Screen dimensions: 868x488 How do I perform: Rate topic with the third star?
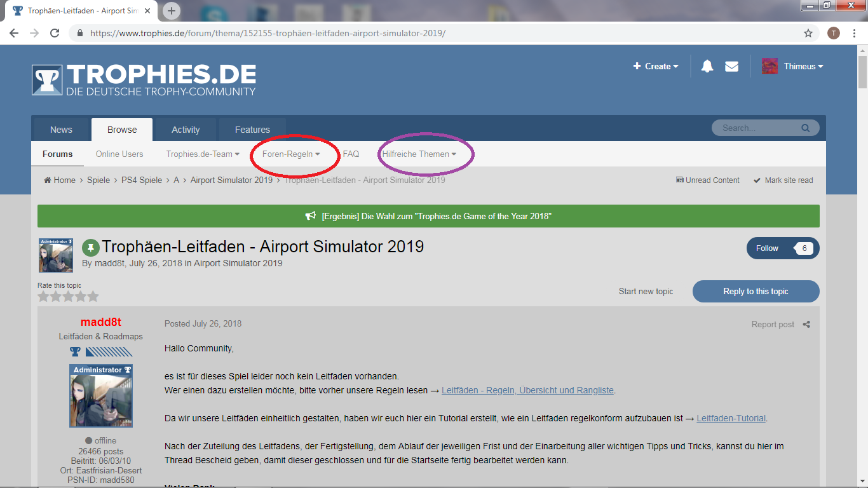(x=68, y=296)
